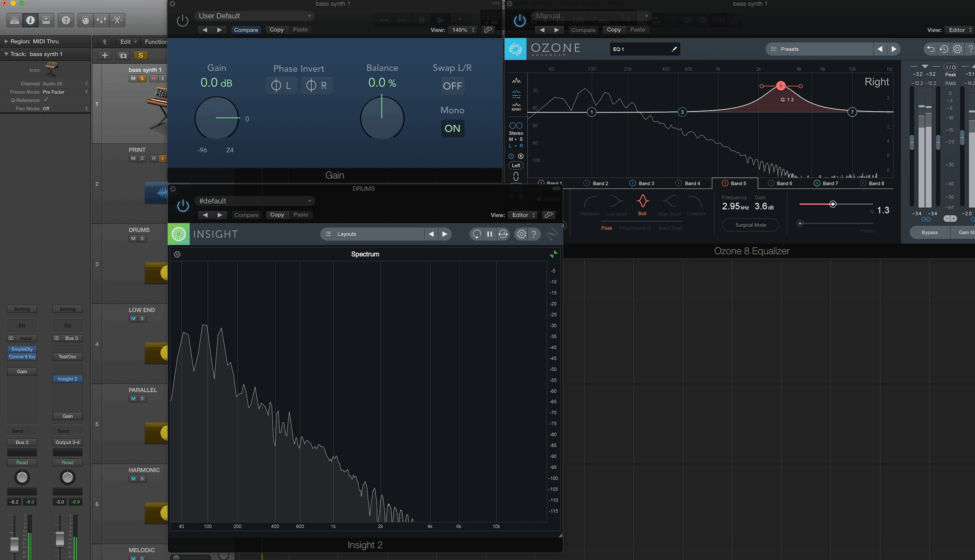Click the Gain knob in the Gain plugin

(217, 118)
